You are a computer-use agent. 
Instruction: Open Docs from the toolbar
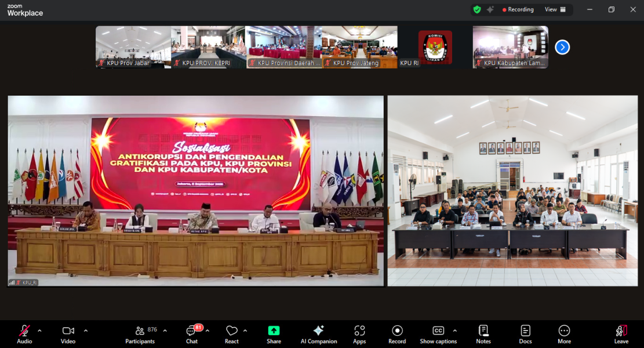point(525,333)
